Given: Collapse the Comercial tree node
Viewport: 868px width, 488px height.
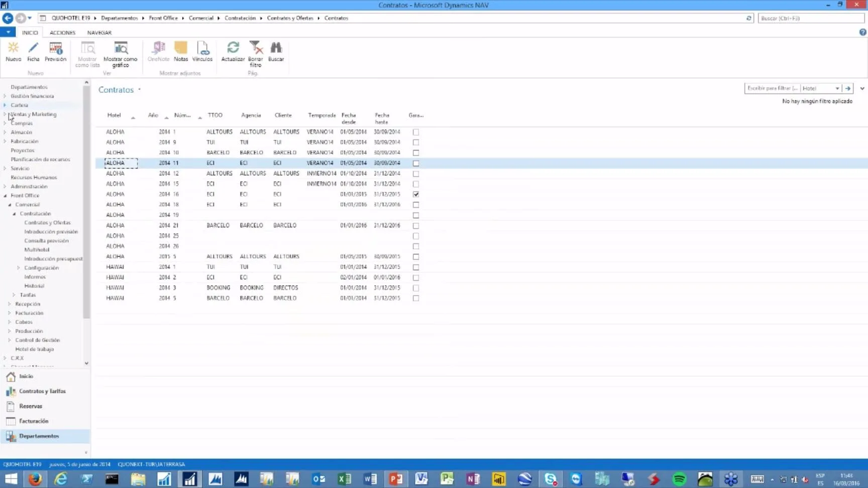Looking at the screenshot, I should [x=10, y=205].
